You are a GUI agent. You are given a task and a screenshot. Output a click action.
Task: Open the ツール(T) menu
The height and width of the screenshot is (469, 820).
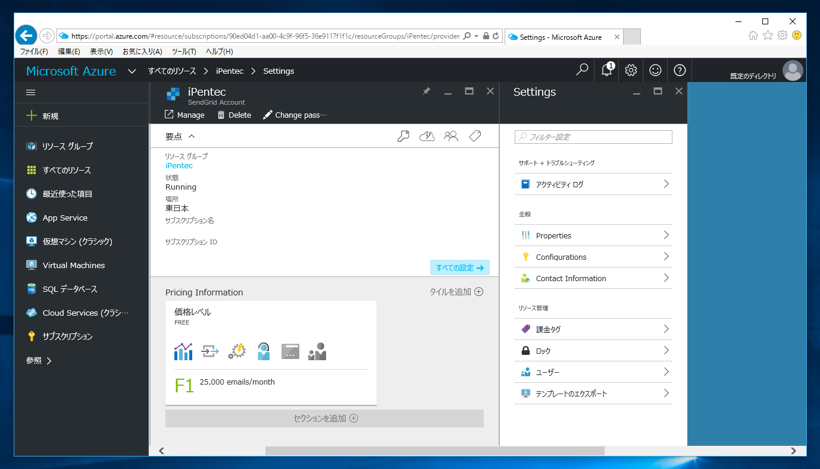tap(184, 52)
